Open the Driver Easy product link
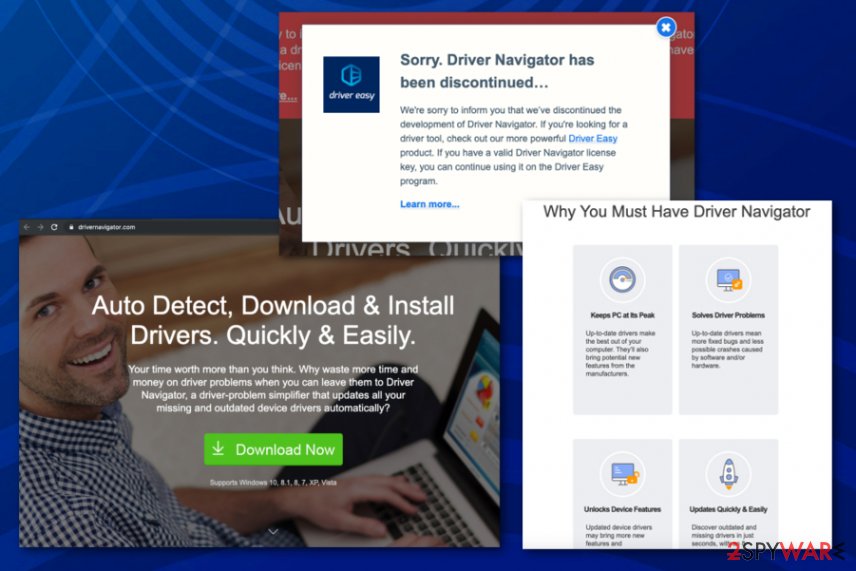856x571 pixels. (x=592, y=139)
